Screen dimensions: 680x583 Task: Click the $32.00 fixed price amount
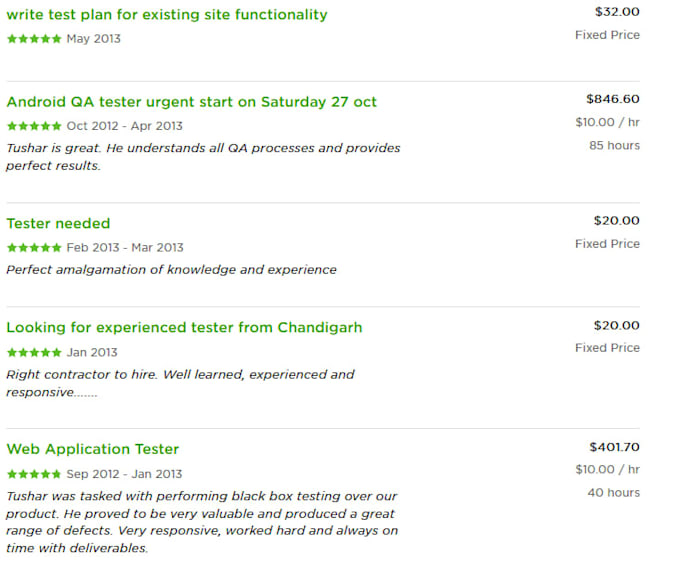[617, 12]
